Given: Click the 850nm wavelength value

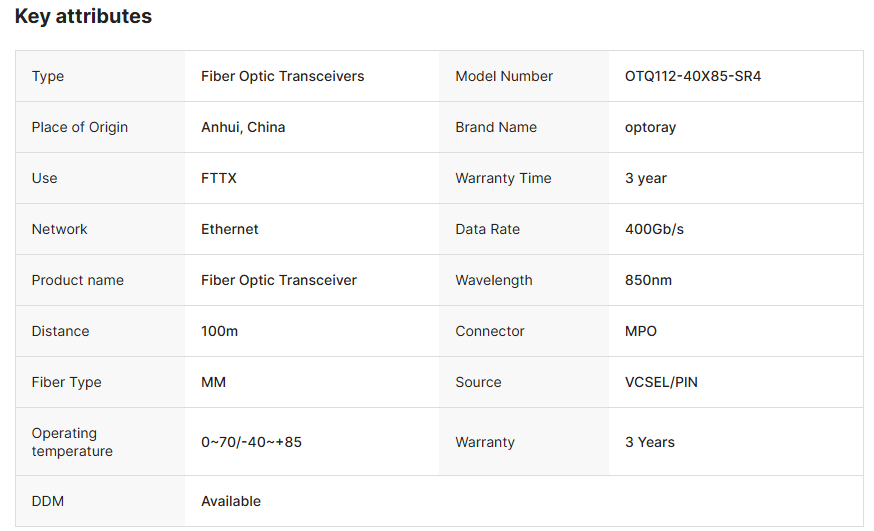Looking at the screenshot, I should (648, 280).
